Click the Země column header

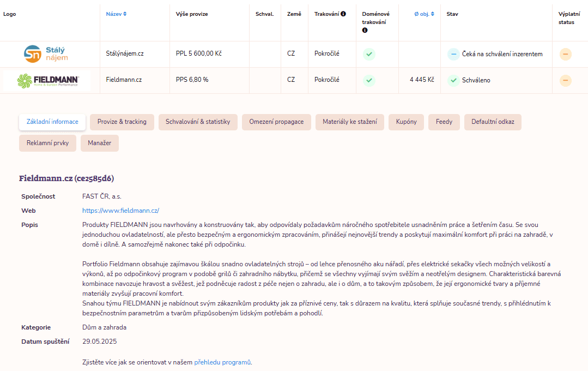pos(294,14)
